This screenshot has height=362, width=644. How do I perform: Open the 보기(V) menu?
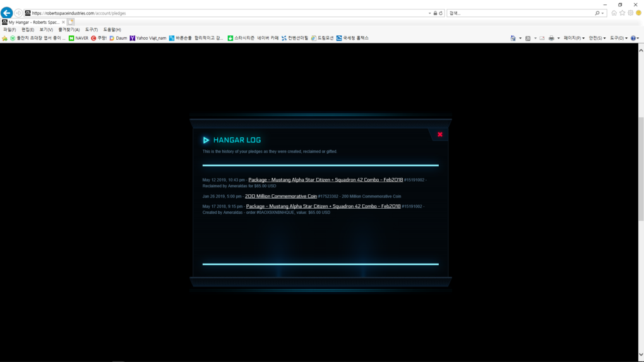(46, 30)
